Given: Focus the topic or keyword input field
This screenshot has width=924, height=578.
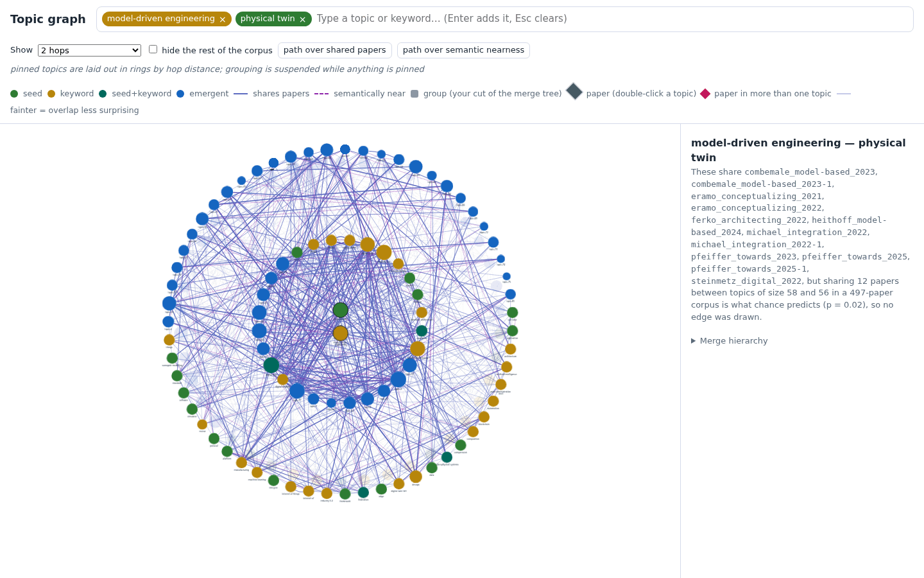Looking at the screenshot, I should [x=613, y=19].
